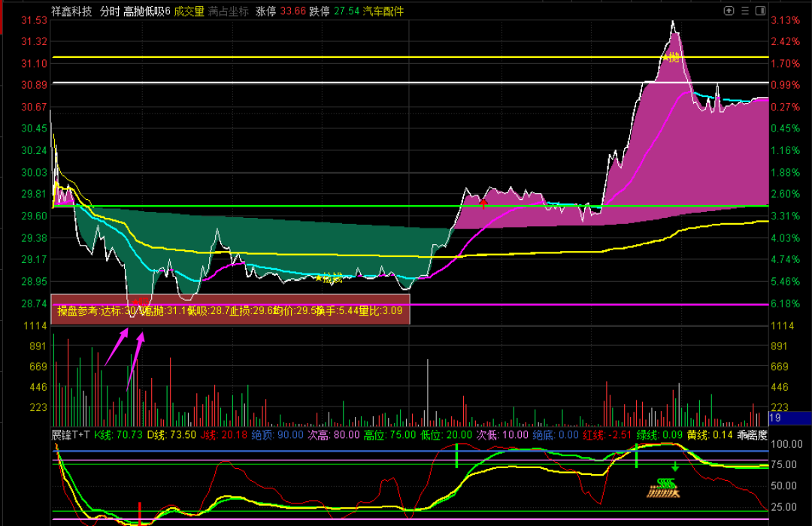
Task: Click the J线: 20.18 value
Action: coord(224,435)
